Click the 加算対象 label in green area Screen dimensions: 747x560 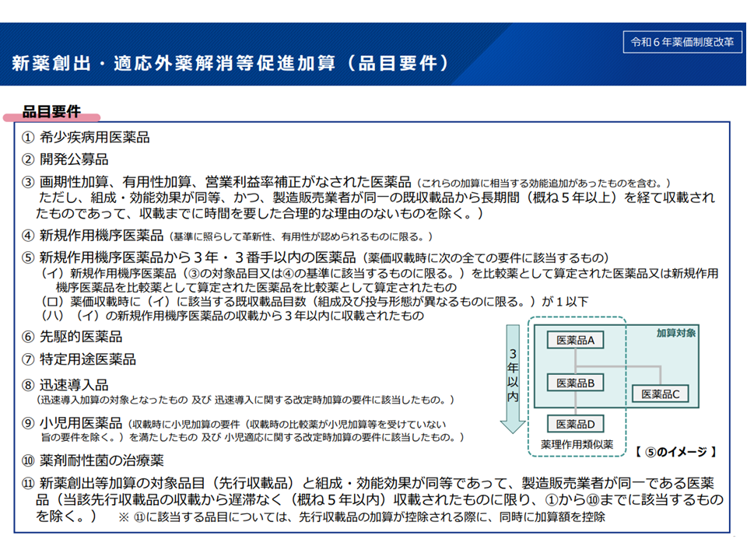tap(675, 332)
